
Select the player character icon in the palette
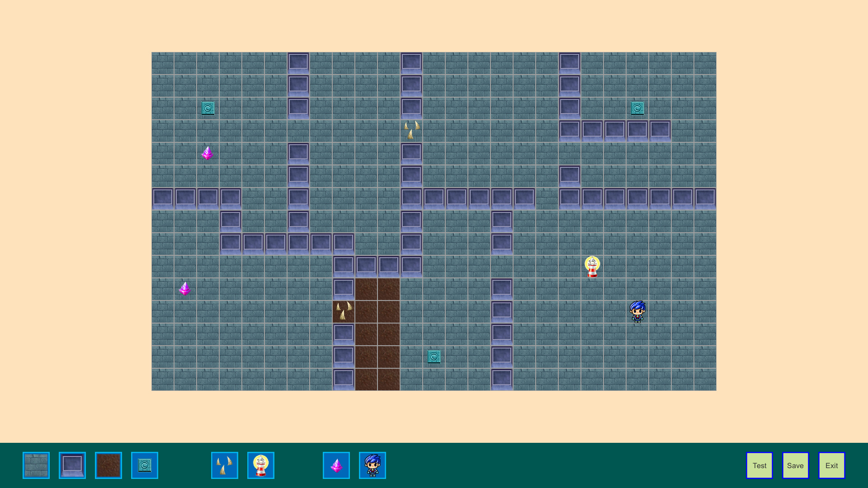pyautogui.click(x=372, y=465)
